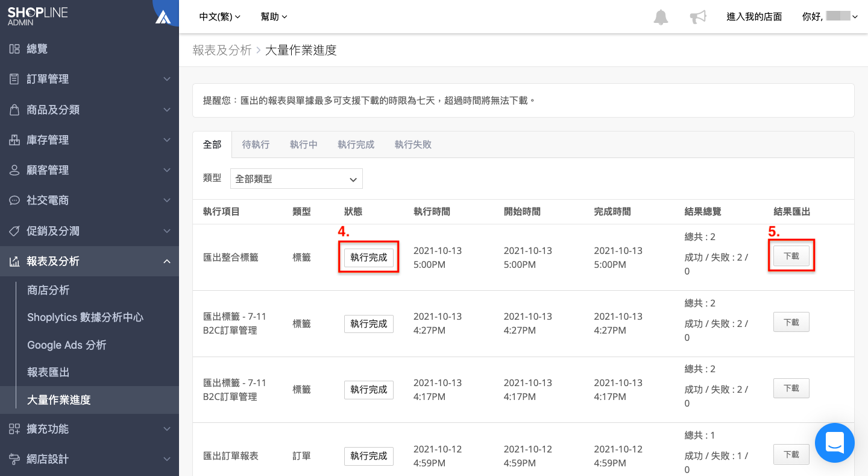The width and height of the screenshot is (868, 476).
Task: Click the 總覽 dashboard icon in sidebar
Action: pyautogui.click(x=14, y=49)
